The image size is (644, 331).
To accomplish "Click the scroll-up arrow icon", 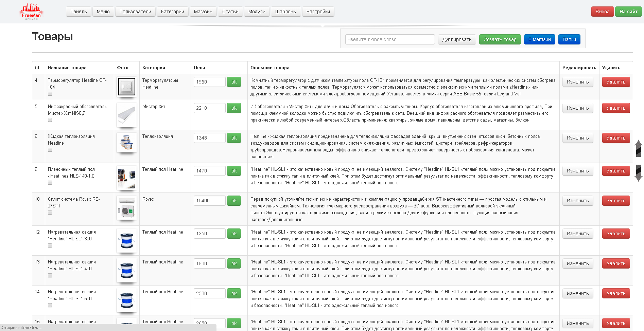I will 639,148.
